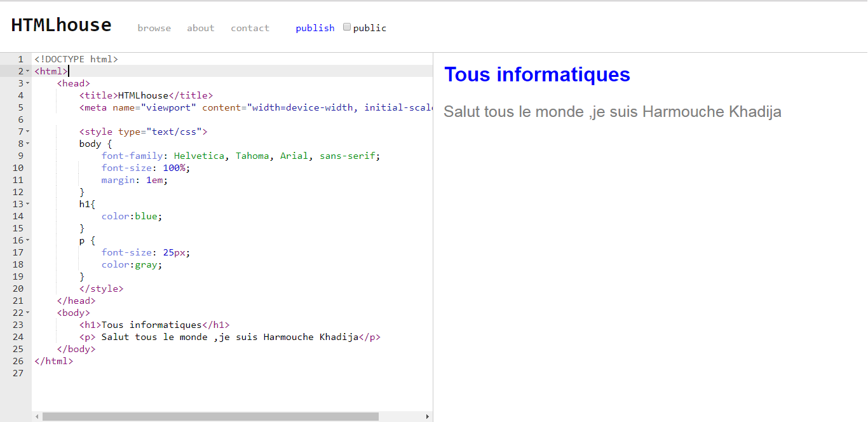Open the contact page
868x422 pixels.
(250, 28)
